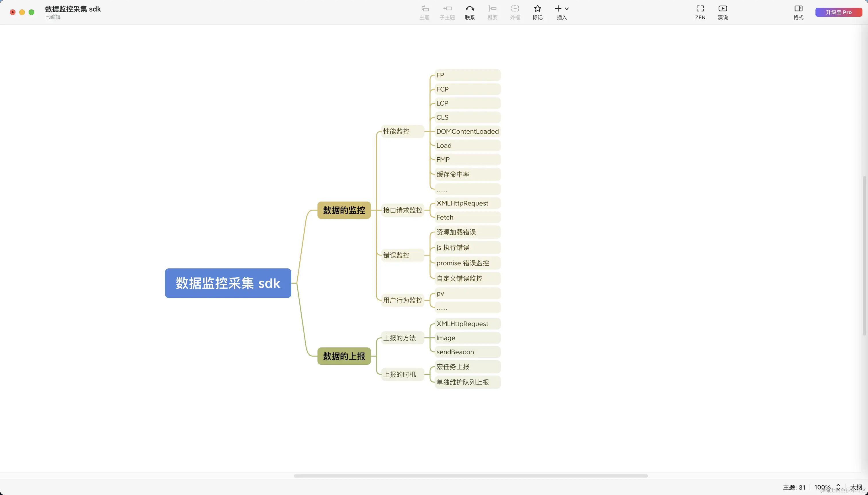Click the horizontal scrollbar at bottom
Viewport: 868px width, 495px height.
point(470,476)
